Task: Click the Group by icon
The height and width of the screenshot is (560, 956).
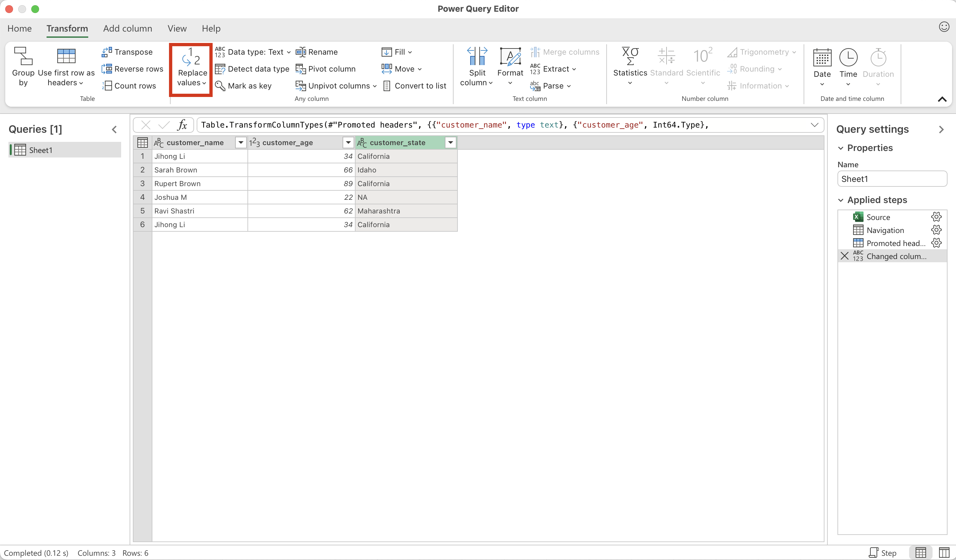Action: (23, 56)
